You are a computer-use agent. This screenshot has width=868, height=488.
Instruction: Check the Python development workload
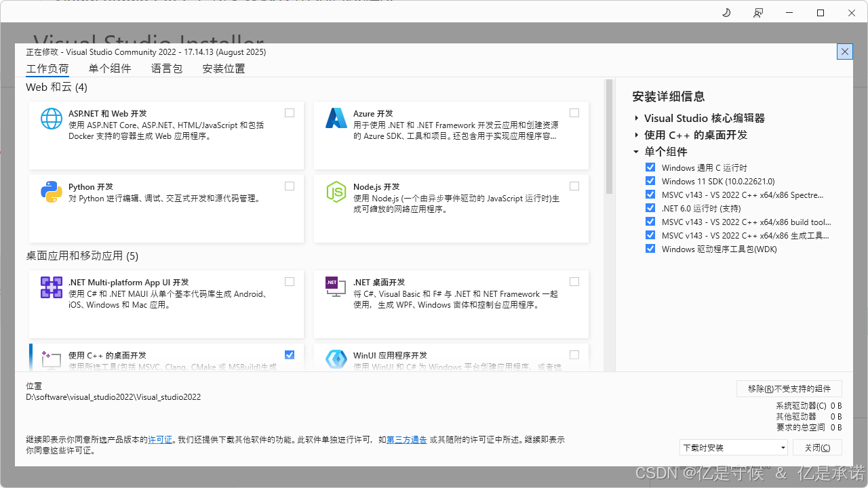pos(290,186)
